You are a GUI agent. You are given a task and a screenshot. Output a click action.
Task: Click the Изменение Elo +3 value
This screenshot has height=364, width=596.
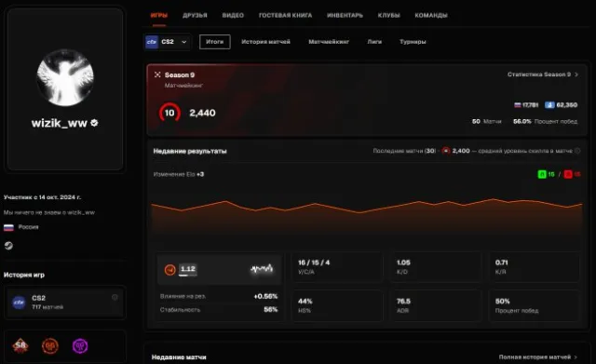click(178, 174)
